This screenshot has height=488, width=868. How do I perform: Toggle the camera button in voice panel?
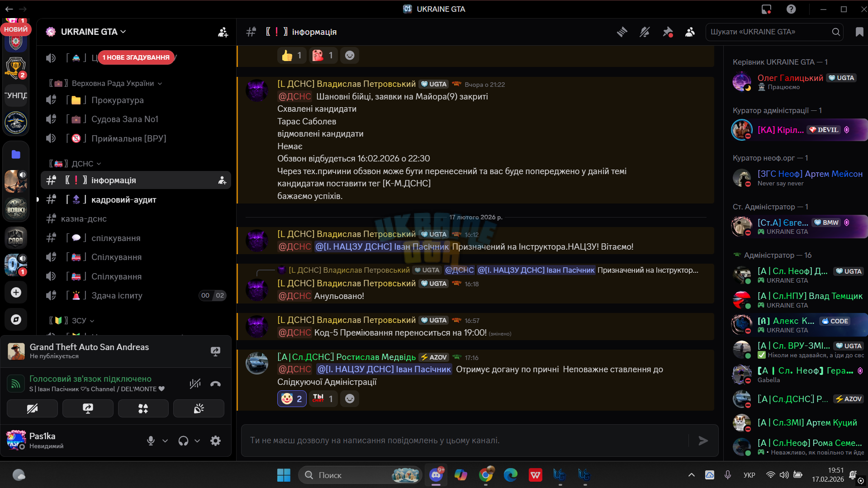(x=32, y=409)
